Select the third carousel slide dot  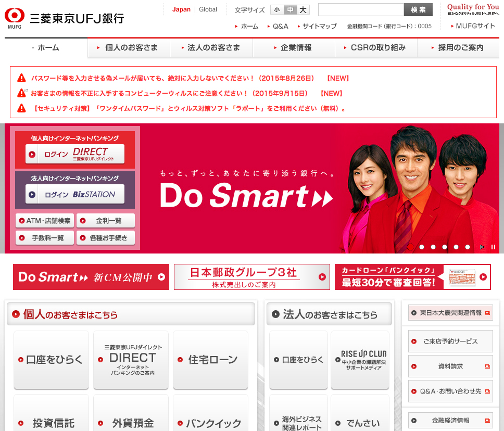click(x=433, y=247)
